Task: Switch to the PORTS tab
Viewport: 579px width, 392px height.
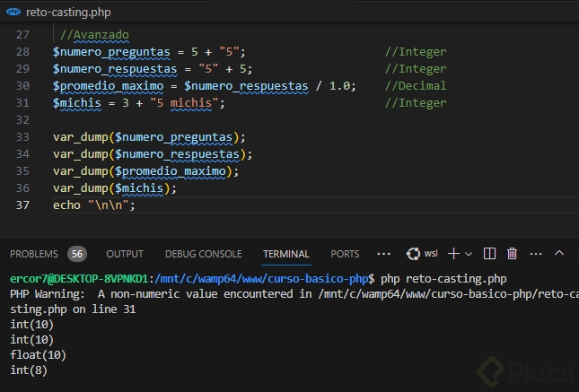Action: [x=345, y=254]
